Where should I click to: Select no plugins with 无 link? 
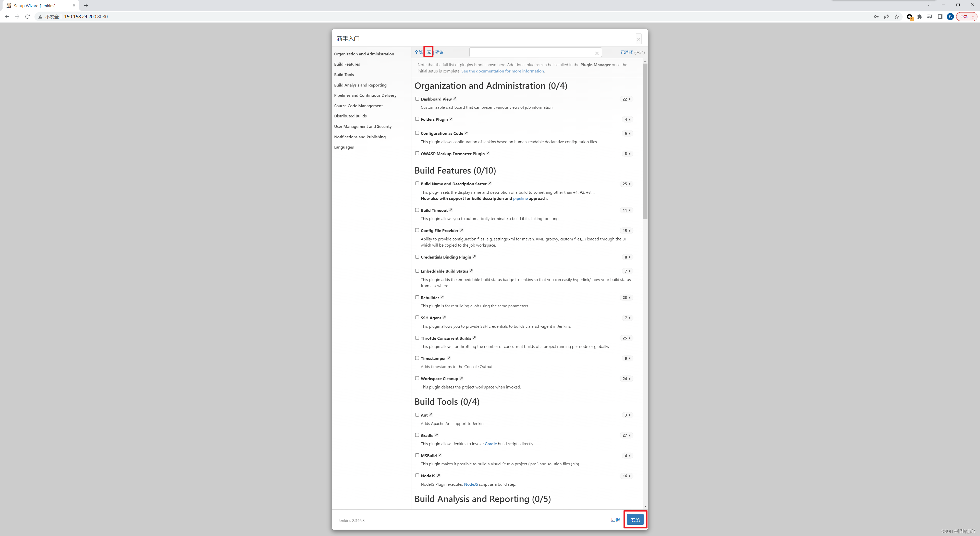pyautogui.click(x=429, y=53)
